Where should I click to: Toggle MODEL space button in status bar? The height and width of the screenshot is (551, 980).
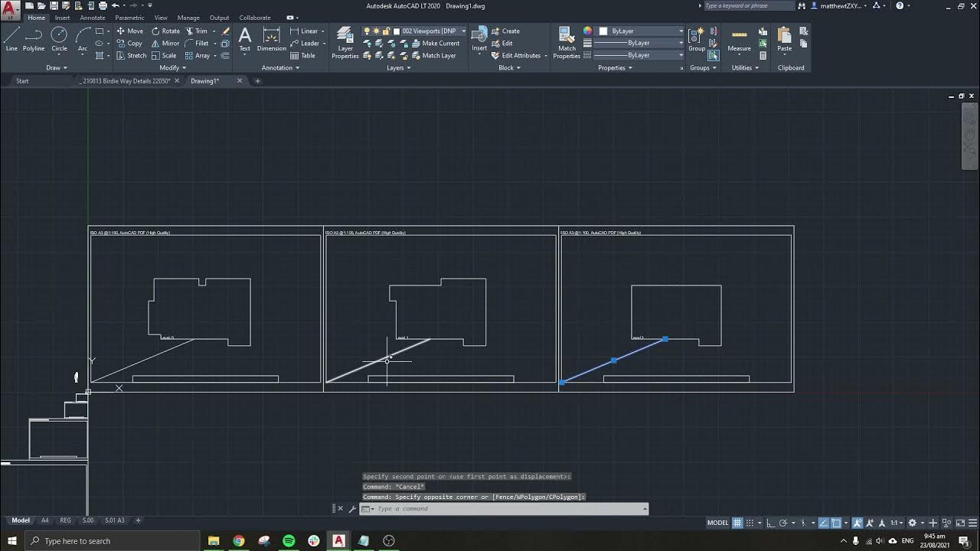[x=717, y=523]
